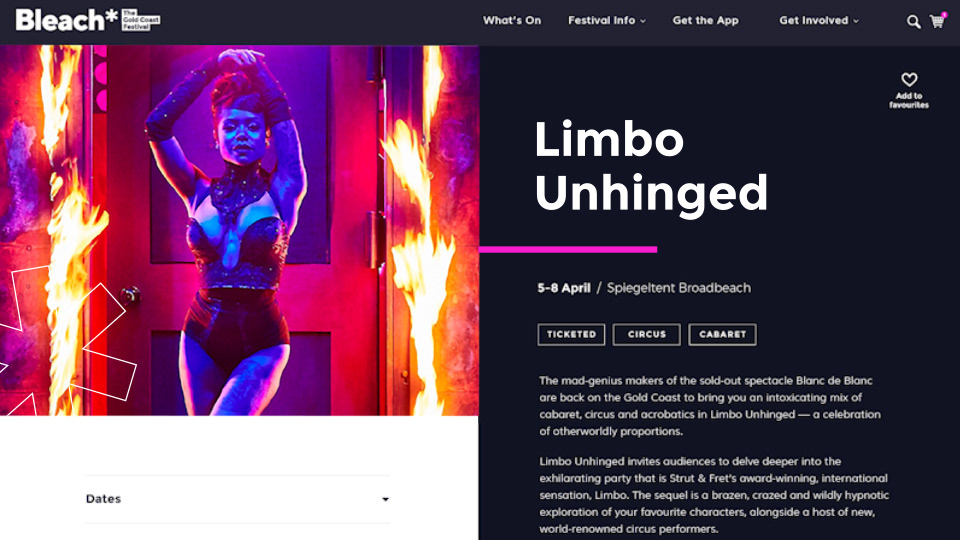Click the Gold Coast Festival badge
The height and width of the screenshot is (540, 960).
coord(141,20)
